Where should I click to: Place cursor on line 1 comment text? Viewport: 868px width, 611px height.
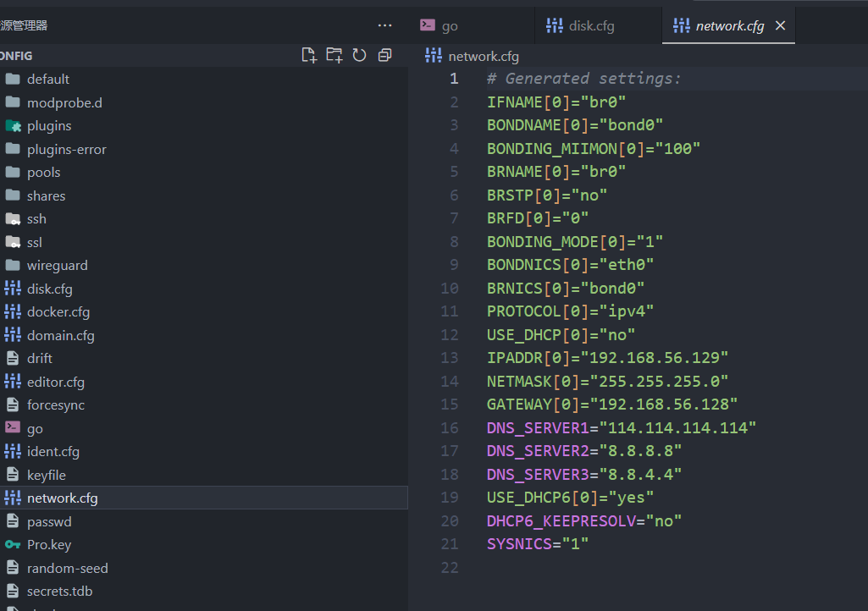pos(583,79)
